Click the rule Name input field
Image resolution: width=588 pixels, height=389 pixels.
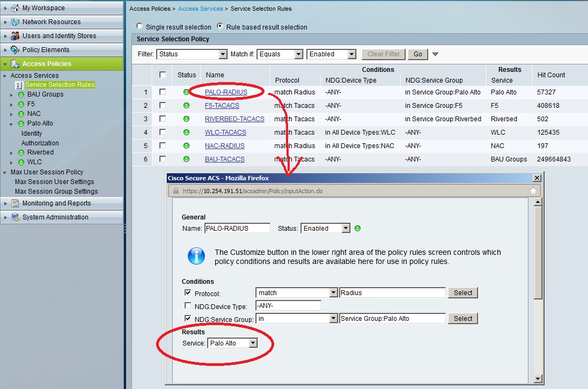(x=237, y=229)
